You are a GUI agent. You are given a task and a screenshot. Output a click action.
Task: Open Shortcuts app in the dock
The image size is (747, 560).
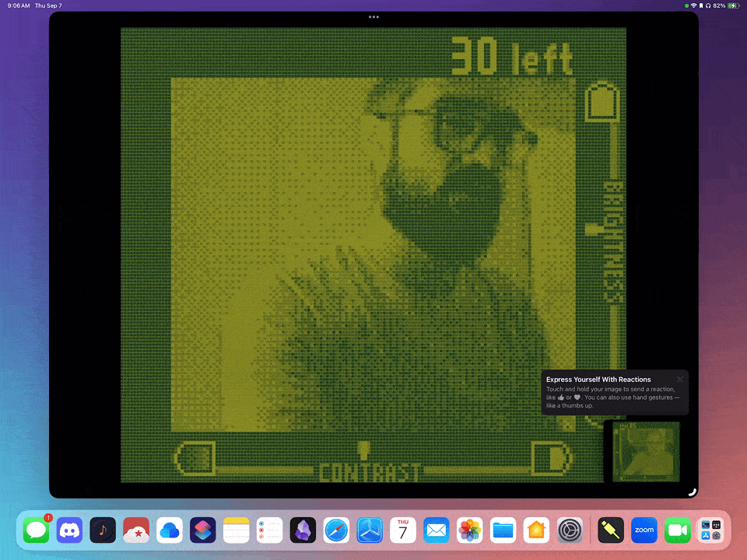pos(202,530)
